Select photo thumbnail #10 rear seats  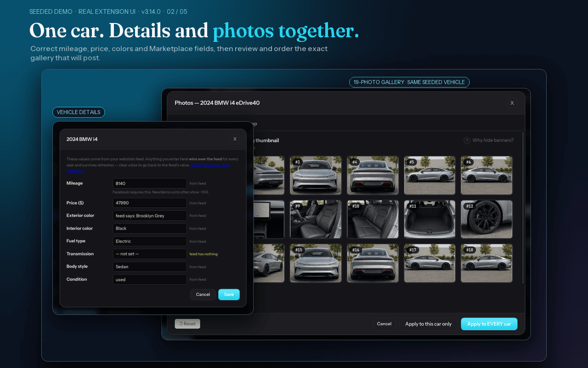[x=373, y=219]
